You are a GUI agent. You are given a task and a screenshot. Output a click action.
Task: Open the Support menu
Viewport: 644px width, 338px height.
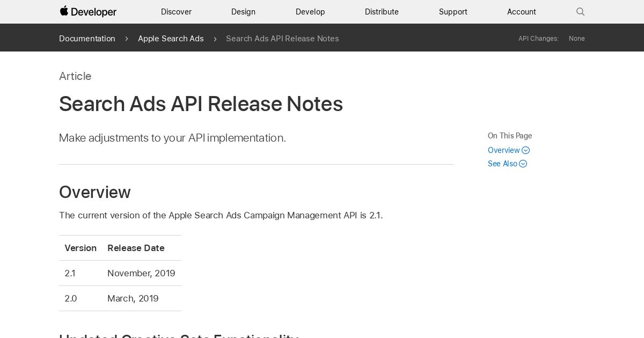click(x=453, y=12)
